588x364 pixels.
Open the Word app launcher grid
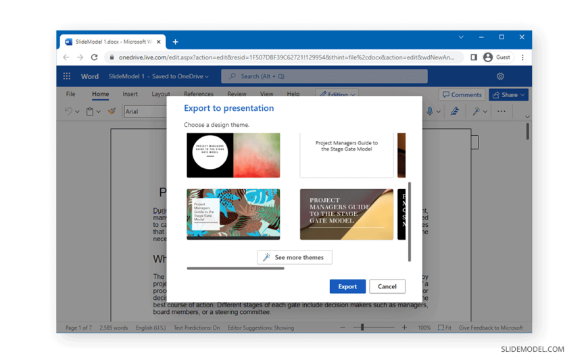pyautogui.click(x=67, y=76)
